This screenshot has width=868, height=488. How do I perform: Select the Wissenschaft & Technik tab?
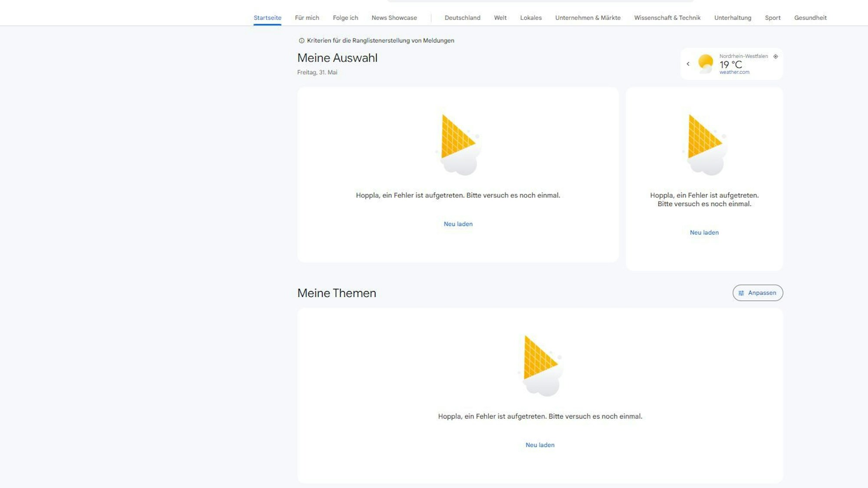pos(667,18)
